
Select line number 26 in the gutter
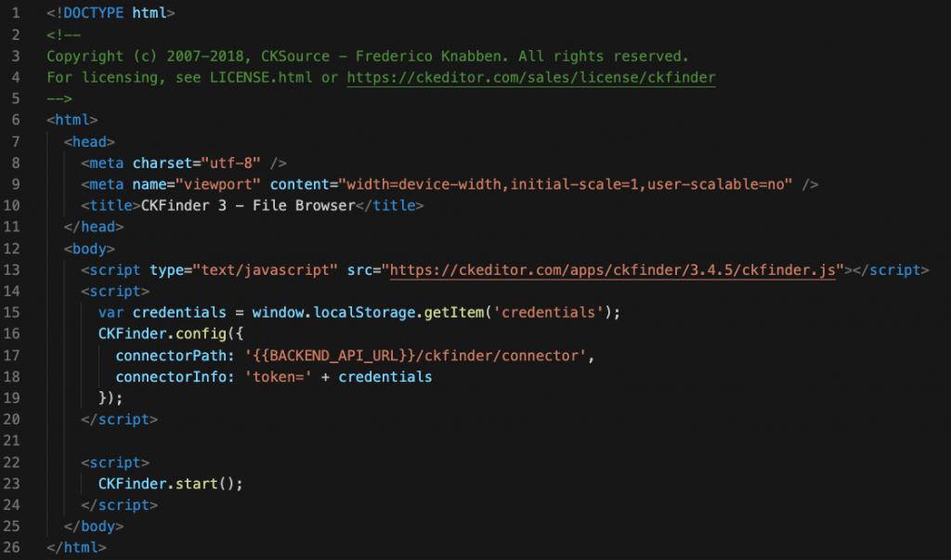[x=16, y=548]
